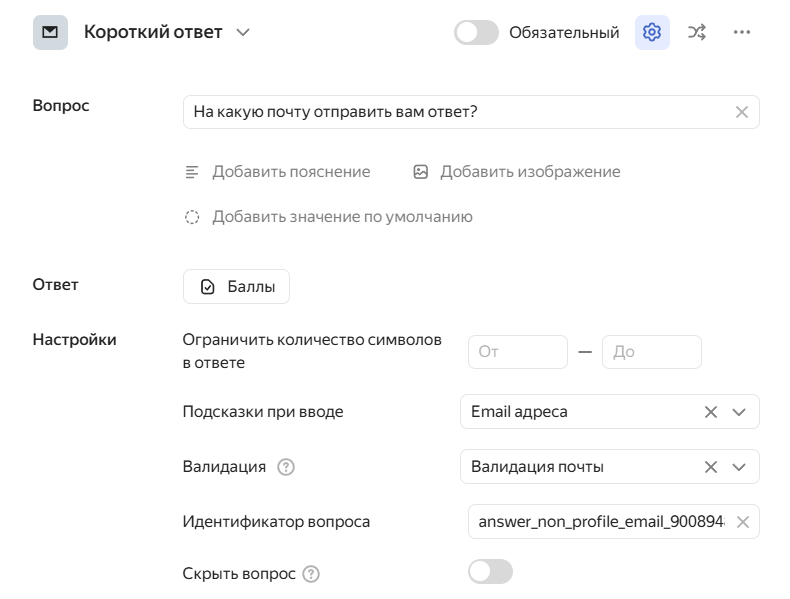Clear the question identifier field

pos(742,521)
